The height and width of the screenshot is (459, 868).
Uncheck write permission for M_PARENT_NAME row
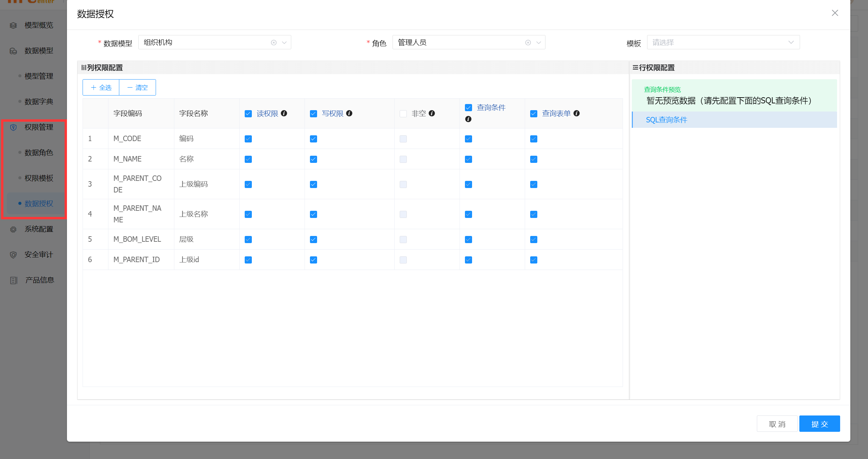(313, 214)
